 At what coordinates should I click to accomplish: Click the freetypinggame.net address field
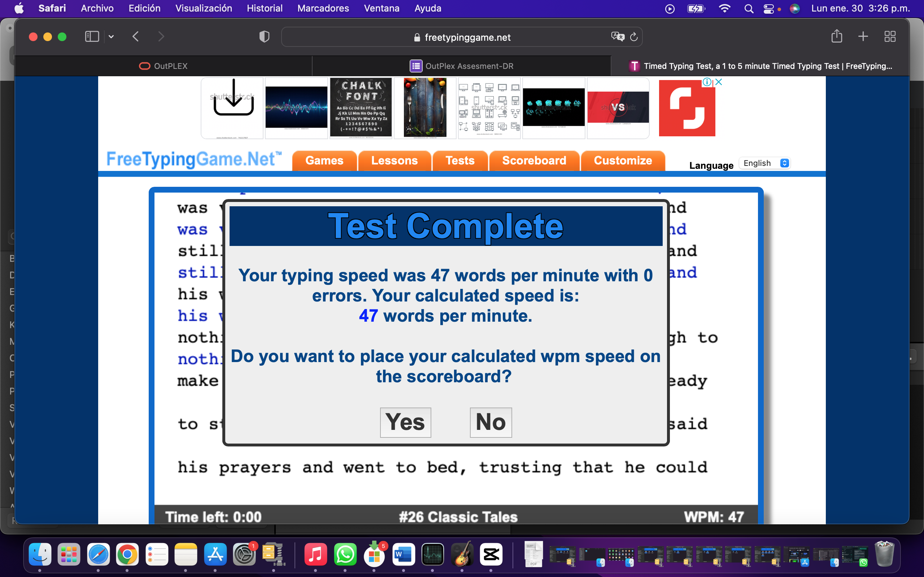pos(462,37)
